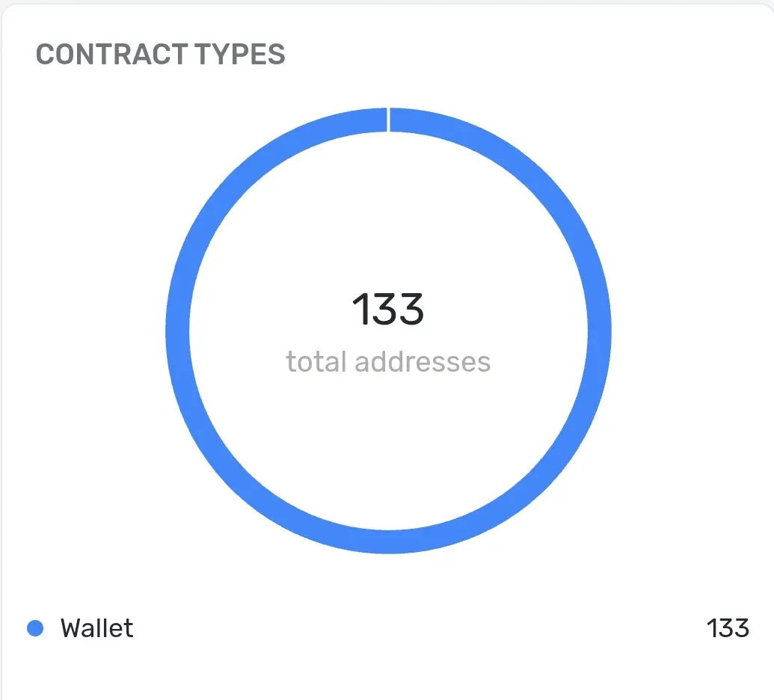Click the word CONTRACT in the heading
This screenshot has height=700, width=774.
pos(112,54)
